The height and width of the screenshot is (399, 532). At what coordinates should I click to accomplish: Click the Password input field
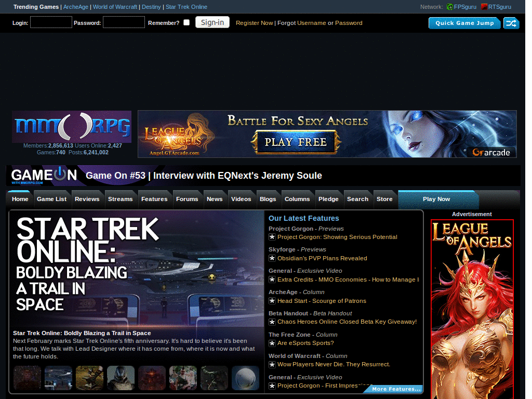pos(124,22)
